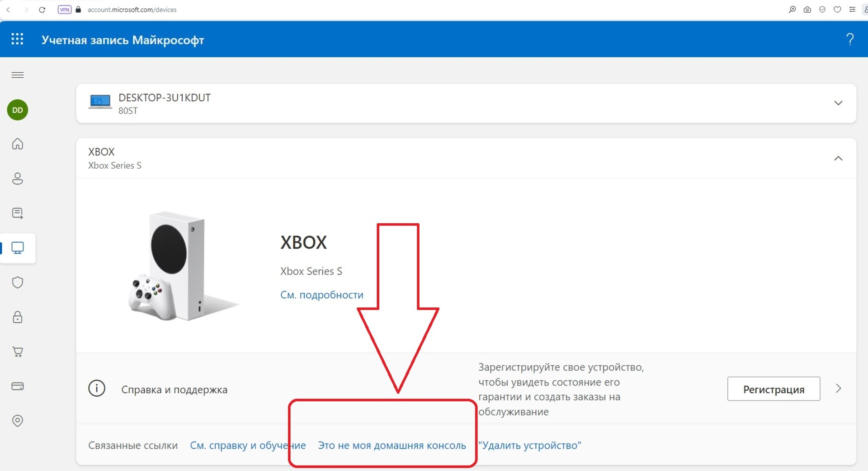This screenshot has height=471, width=868.
Task: Open the Subscriptions sidebar icon
Action: pyautogui.click(x=18, y=213)
